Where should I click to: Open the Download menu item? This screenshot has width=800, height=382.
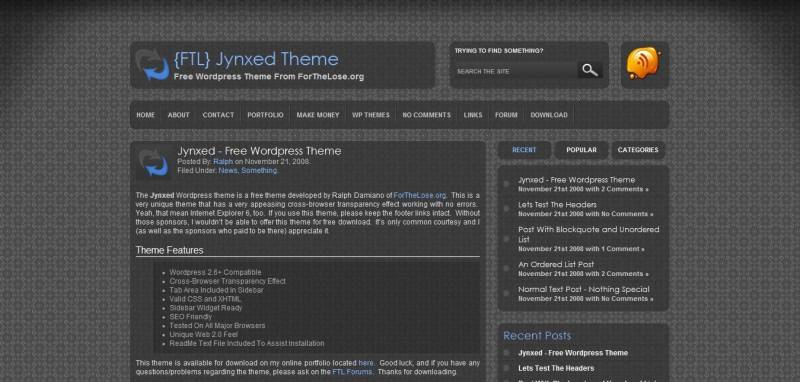coord(549,115)
